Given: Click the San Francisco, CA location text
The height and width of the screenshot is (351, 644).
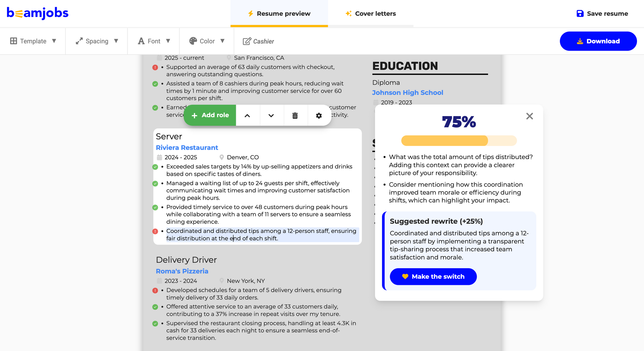Looking at the screenshot, I should (x=259, y=58).
